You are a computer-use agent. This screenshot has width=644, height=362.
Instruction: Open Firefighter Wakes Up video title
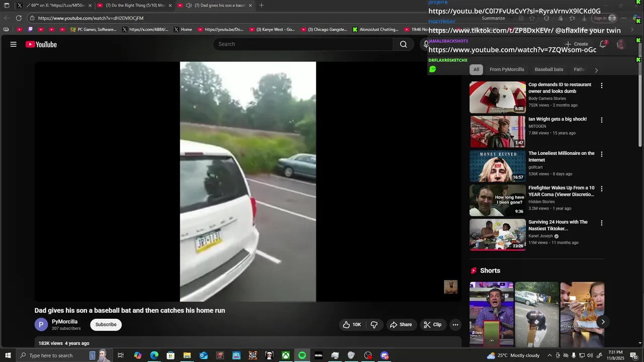coord(561,191)
